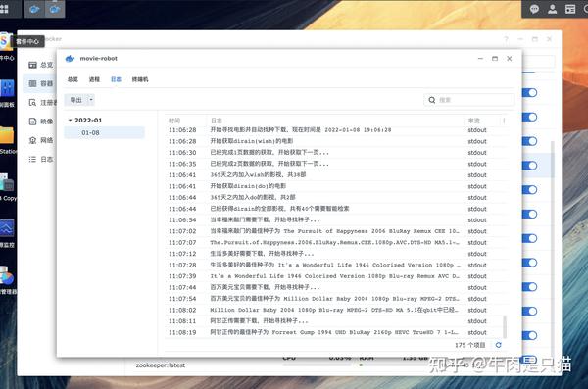Screen dimensions: 588x389
Task: Open Resource Monitor desktop icon
Action: pos(7,228)
